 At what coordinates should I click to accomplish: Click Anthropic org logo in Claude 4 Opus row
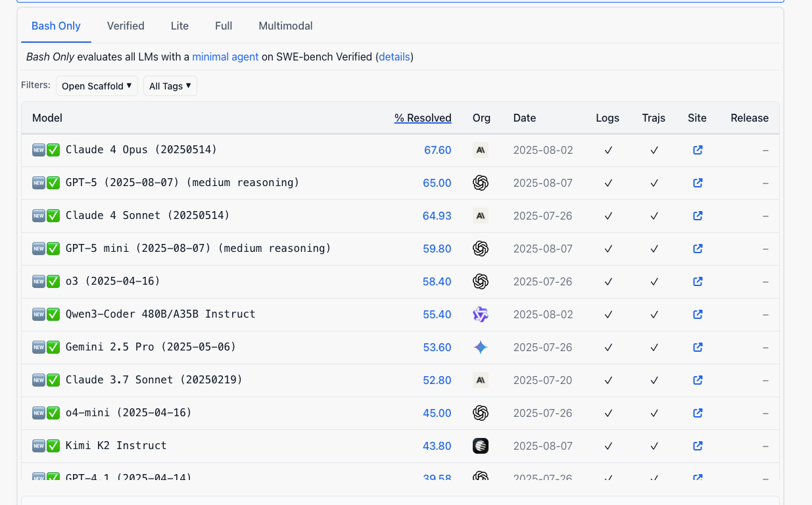pyautogui.click(x=481, y=150)
